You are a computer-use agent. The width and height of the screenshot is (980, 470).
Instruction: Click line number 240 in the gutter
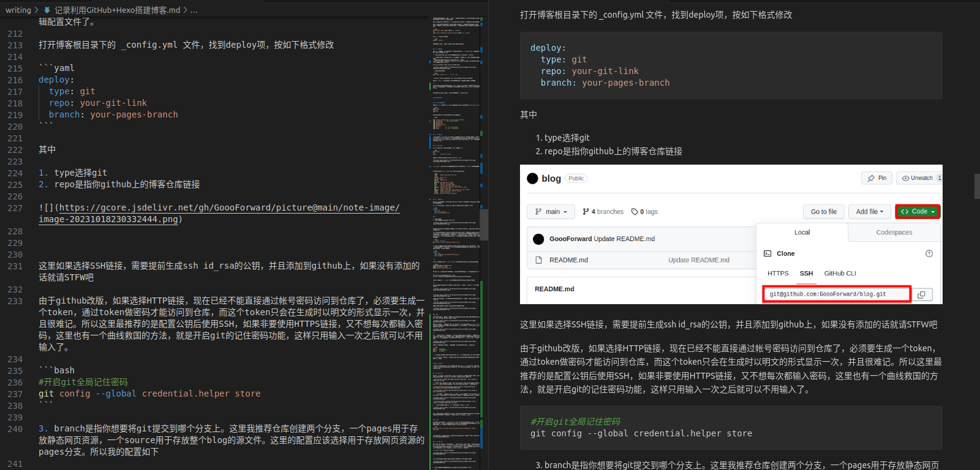[x=15, y=429]
